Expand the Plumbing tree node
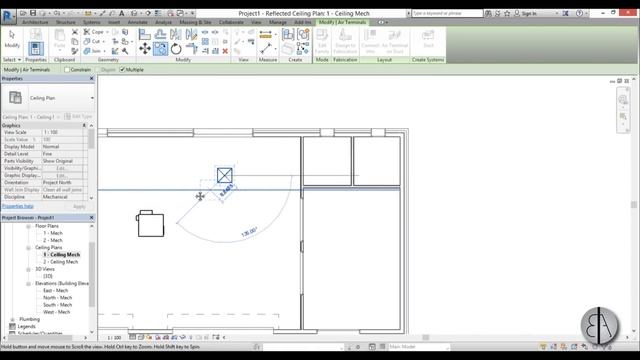The height and width of the screenshot is (360, 640). [12, 320]
